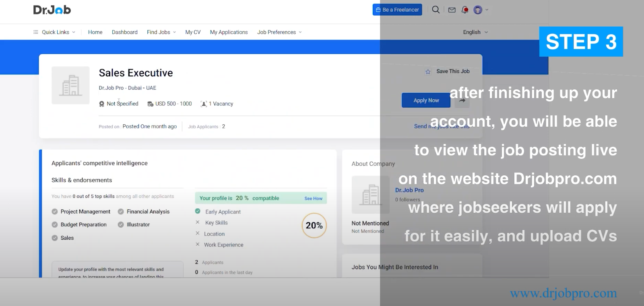Open the search magnifier icon
644x306 pixels.
pos(436,10)
